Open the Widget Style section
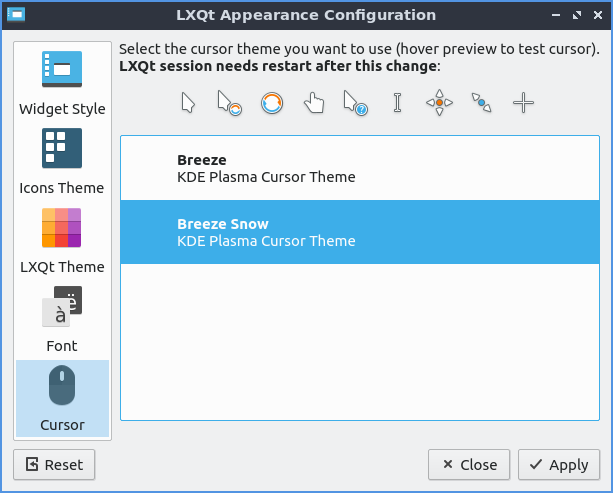Image resolution: width=613 pixels, height=493 pixels. point(62,83)
